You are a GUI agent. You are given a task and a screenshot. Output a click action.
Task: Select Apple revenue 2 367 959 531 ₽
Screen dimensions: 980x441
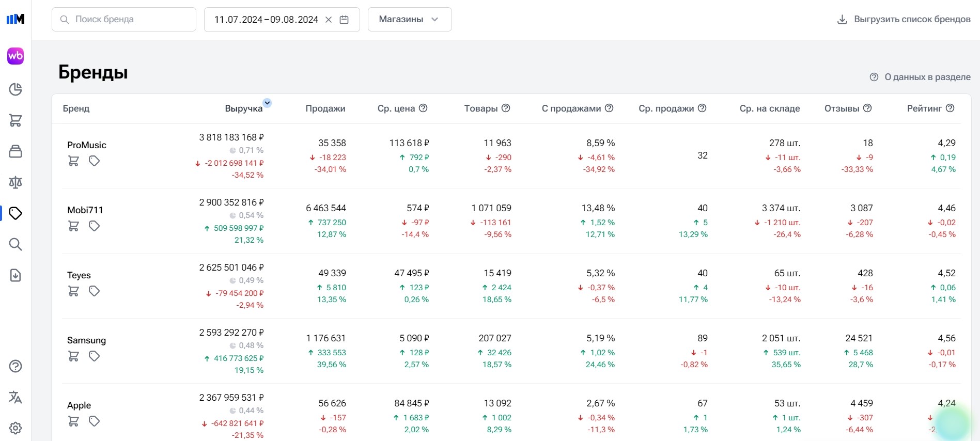click(231, 398)
